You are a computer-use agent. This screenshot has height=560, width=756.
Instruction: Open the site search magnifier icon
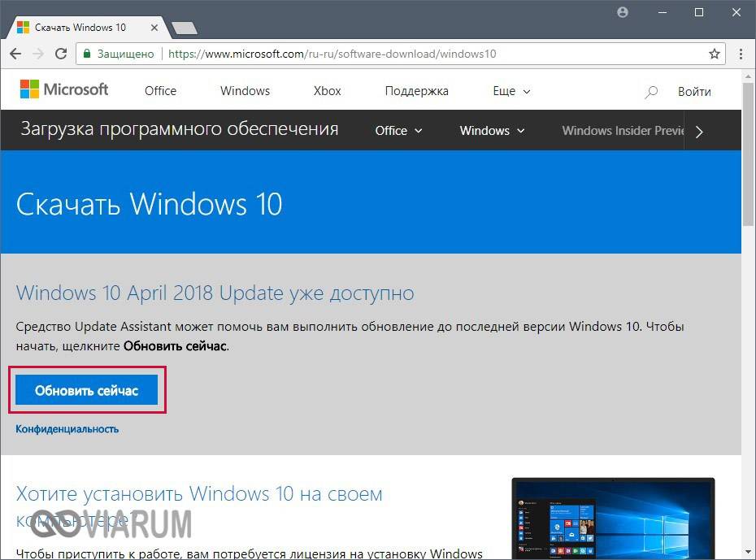(651, 92)
